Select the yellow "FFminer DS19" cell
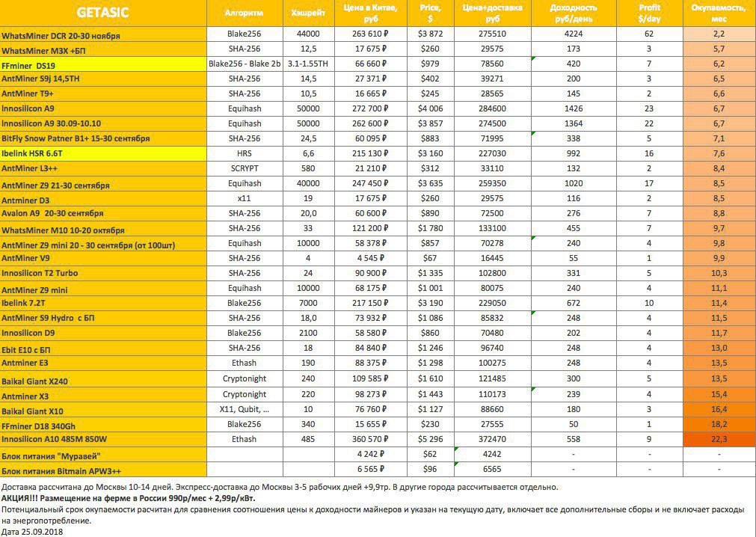 point(103,64)
